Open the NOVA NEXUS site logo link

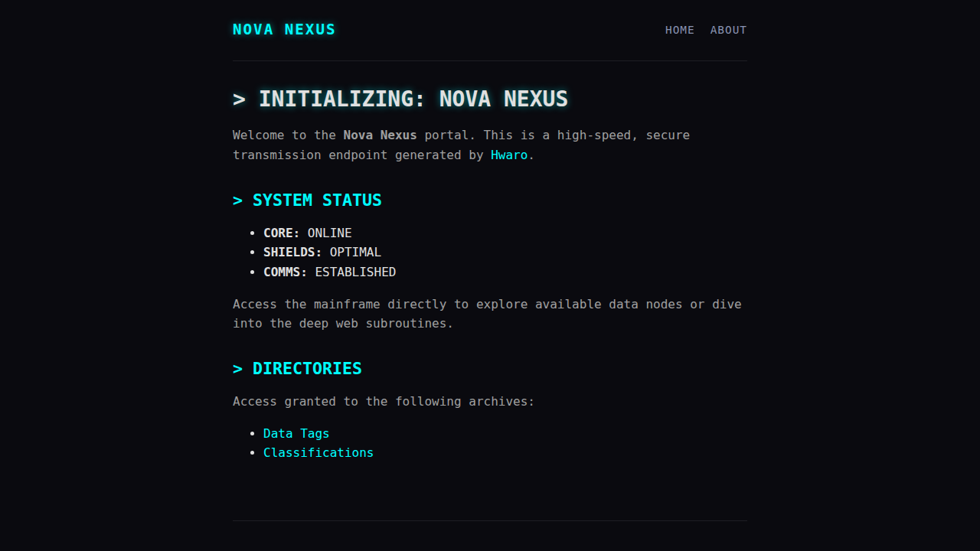coord(284,30)
